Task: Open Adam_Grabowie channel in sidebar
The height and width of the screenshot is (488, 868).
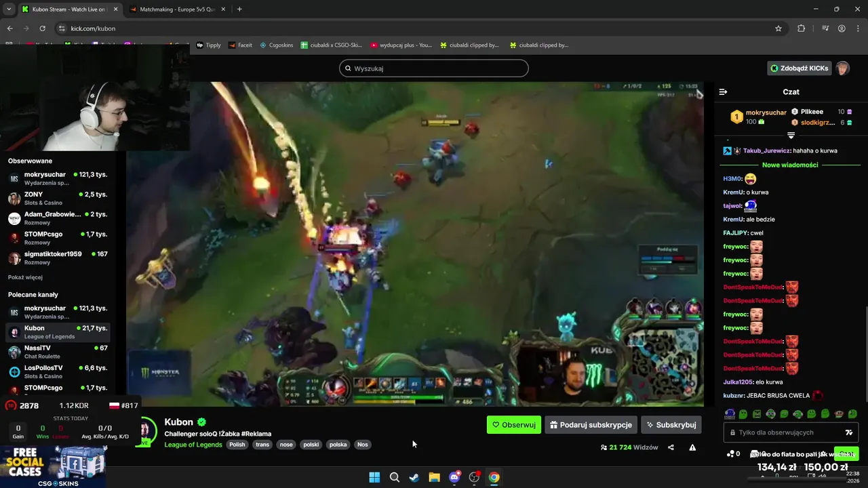Action: pos(58,218)
